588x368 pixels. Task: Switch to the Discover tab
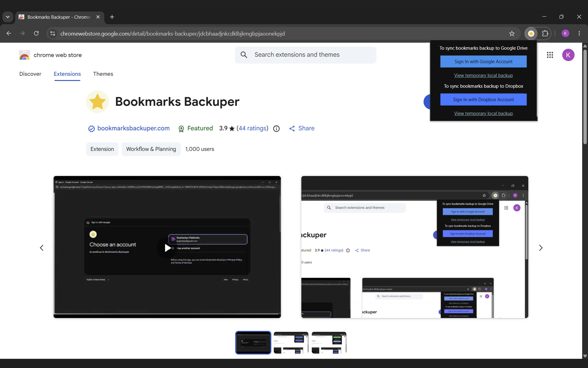pos(30,74)
